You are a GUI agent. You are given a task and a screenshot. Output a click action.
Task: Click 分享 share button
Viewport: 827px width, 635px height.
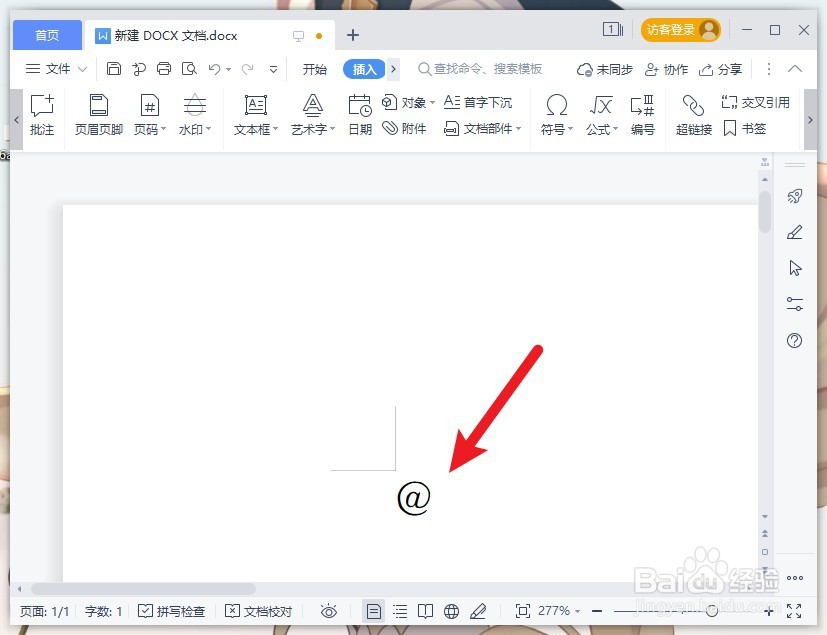[720, 69]
